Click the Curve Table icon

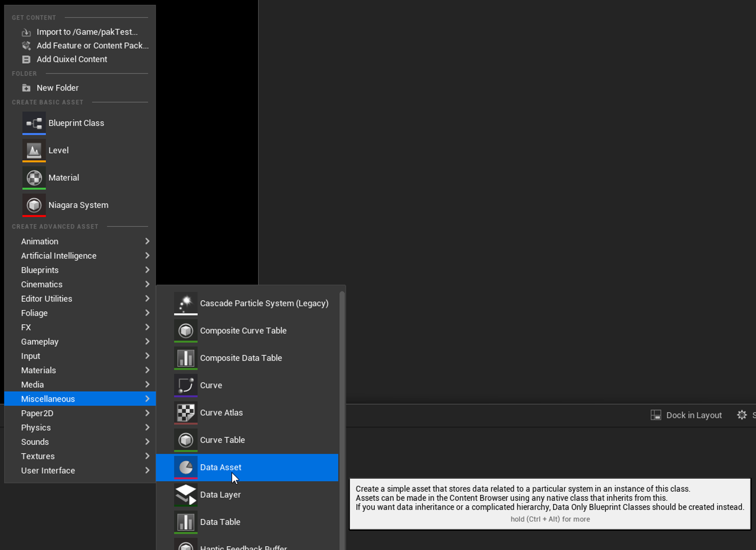tap(186, 440)
